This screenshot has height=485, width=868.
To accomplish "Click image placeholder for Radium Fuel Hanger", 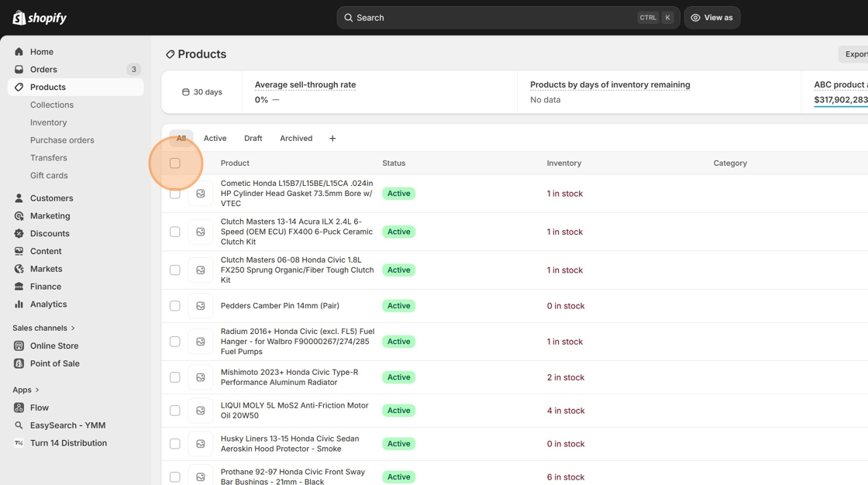I will (x=201, y=342).
